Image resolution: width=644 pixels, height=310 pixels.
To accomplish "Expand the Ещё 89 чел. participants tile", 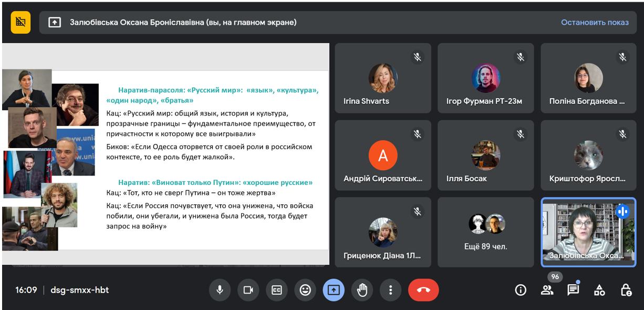I will pos(485,232).
